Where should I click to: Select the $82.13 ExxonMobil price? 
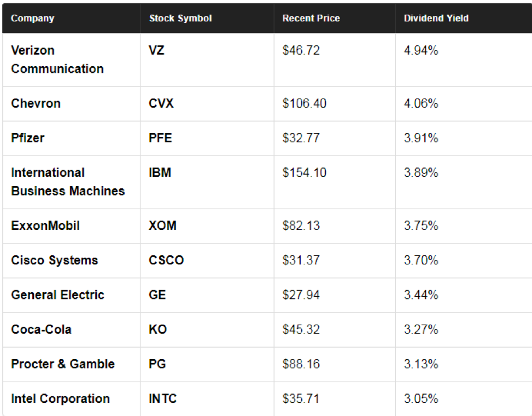tap(301, 226)
